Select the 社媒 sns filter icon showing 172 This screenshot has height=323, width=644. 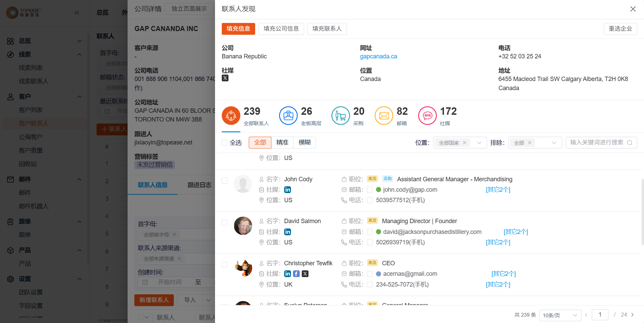pyautogui.click(x=427, y=116)
